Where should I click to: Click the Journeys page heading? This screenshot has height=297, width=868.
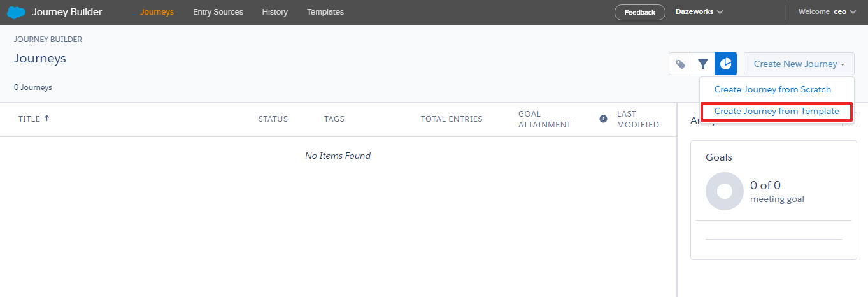40,58
